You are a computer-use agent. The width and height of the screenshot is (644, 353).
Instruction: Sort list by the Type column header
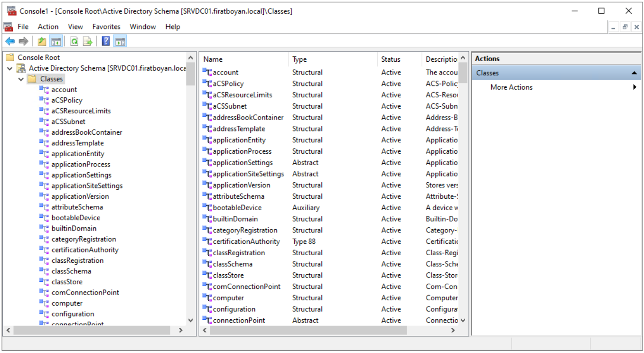tap(333, 59)
